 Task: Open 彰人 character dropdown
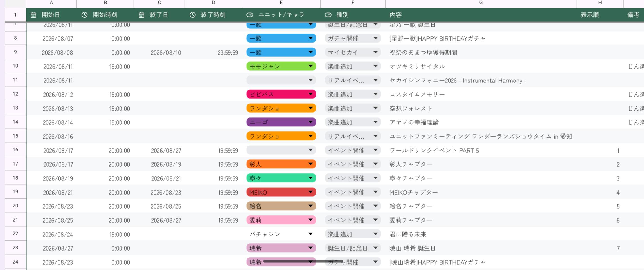(x=281, y=164)
